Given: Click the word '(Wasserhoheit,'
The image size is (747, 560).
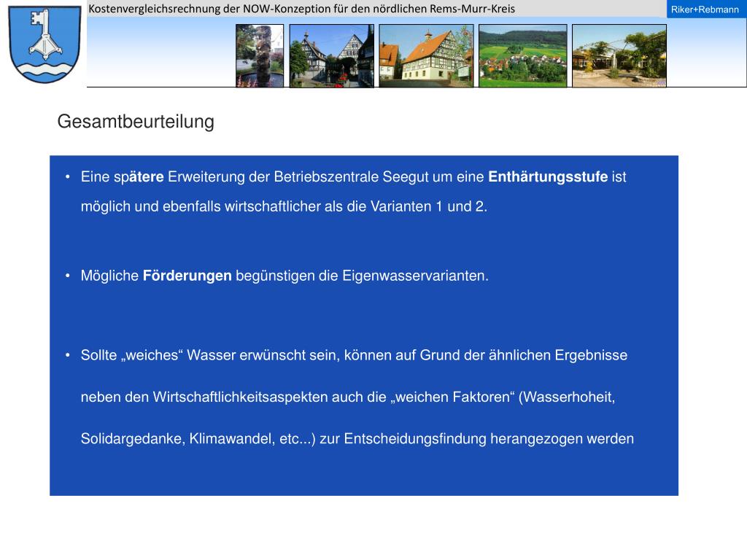Looking at the screenshot, I should coord(566,397).
